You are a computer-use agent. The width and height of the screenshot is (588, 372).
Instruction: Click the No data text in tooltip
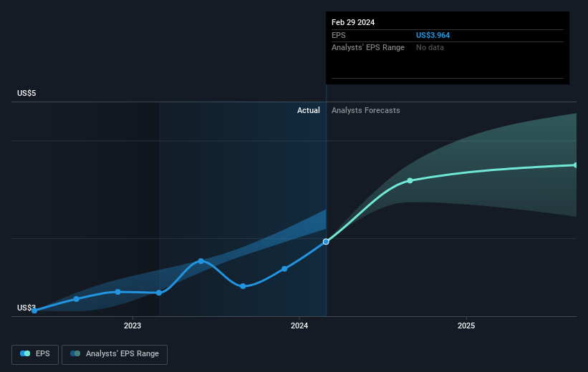click(x=430, y=48)
